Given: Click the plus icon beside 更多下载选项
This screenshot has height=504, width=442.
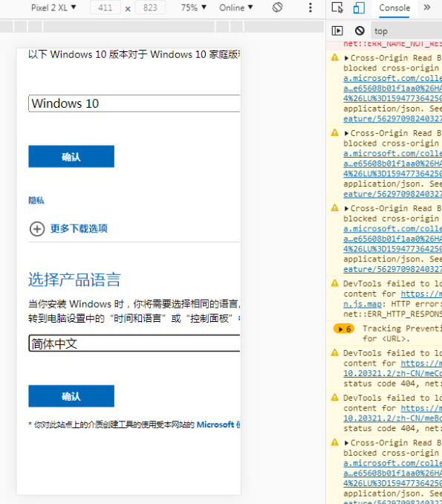Looking at the screenshot, I should coord(37,229).
